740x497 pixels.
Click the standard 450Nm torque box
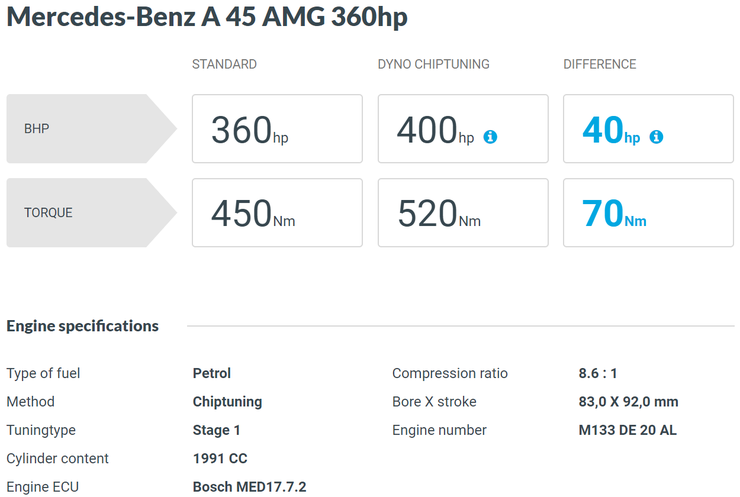pyautogui.click(x=277, y=212)
